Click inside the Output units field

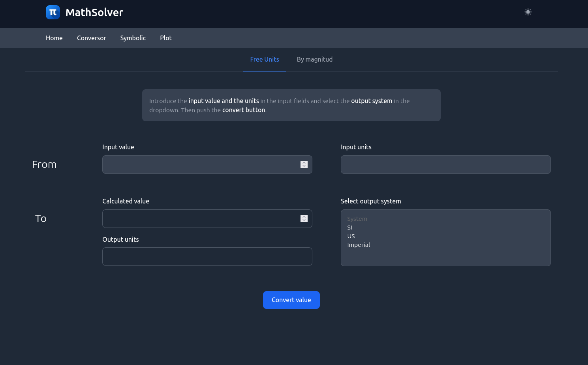pos(207,256)
